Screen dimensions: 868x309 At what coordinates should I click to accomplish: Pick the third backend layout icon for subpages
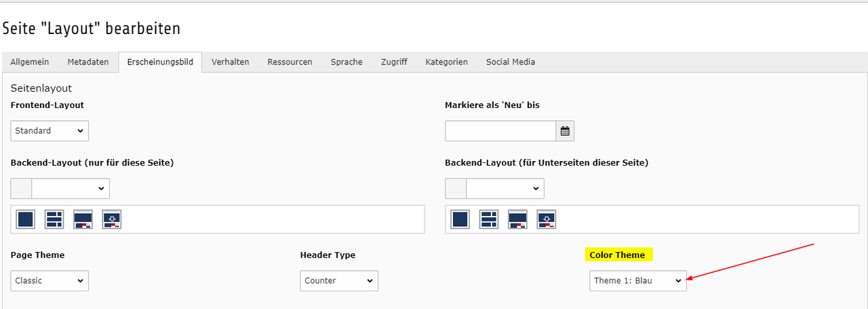tap(517, 219)
